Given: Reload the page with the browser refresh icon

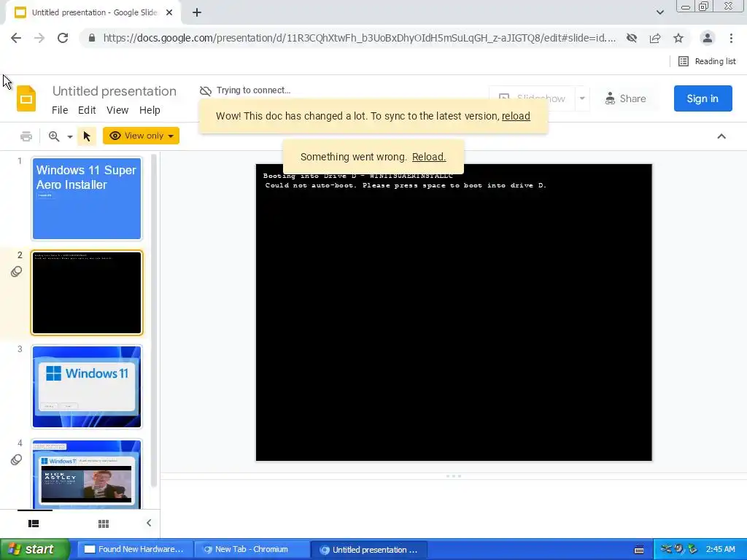Looking at the screenshot, I should click(63, 38).
